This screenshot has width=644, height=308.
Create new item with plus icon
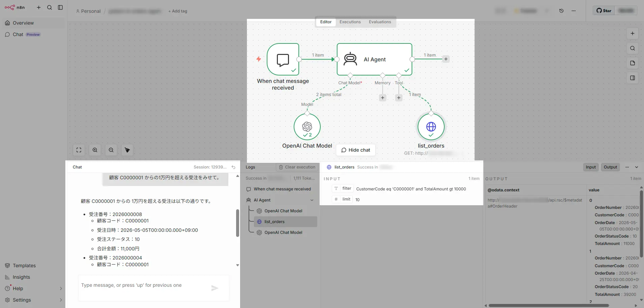[39, 7]
